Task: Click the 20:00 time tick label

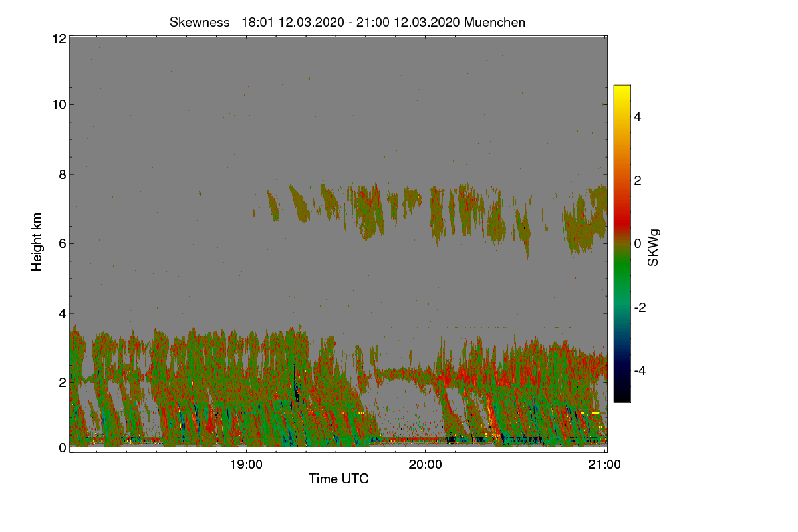Action: coord(426,465)
